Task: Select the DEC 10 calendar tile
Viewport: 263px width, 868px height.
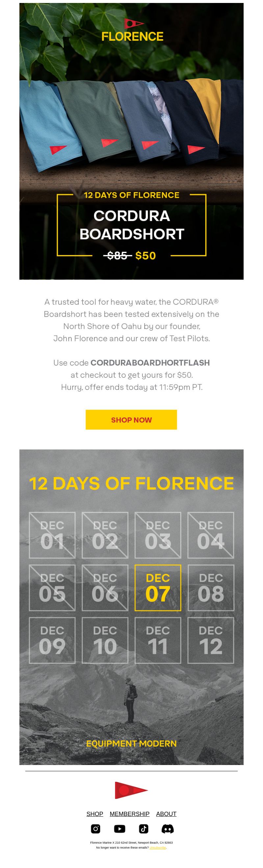Action: [105, 640]
